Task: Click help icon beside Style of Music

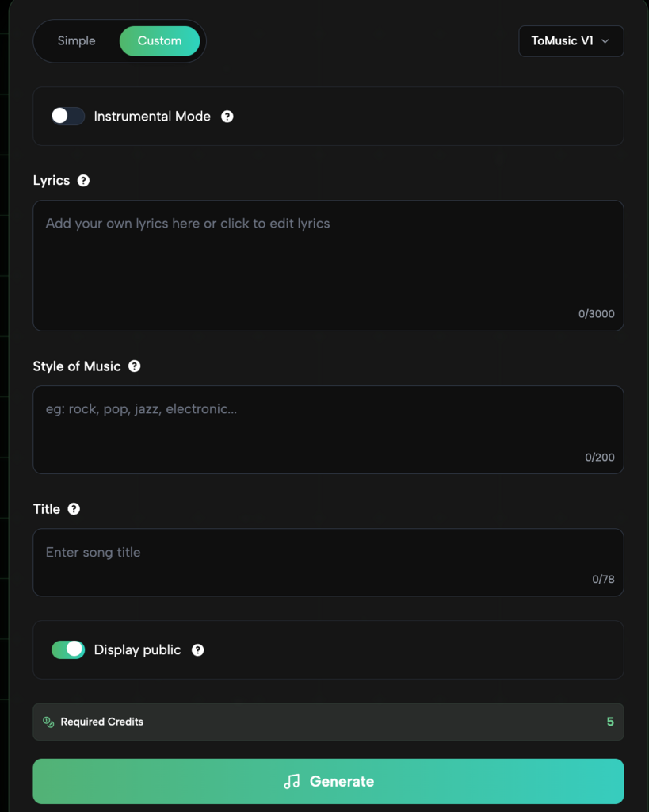Action: click(x=135, y=366)
